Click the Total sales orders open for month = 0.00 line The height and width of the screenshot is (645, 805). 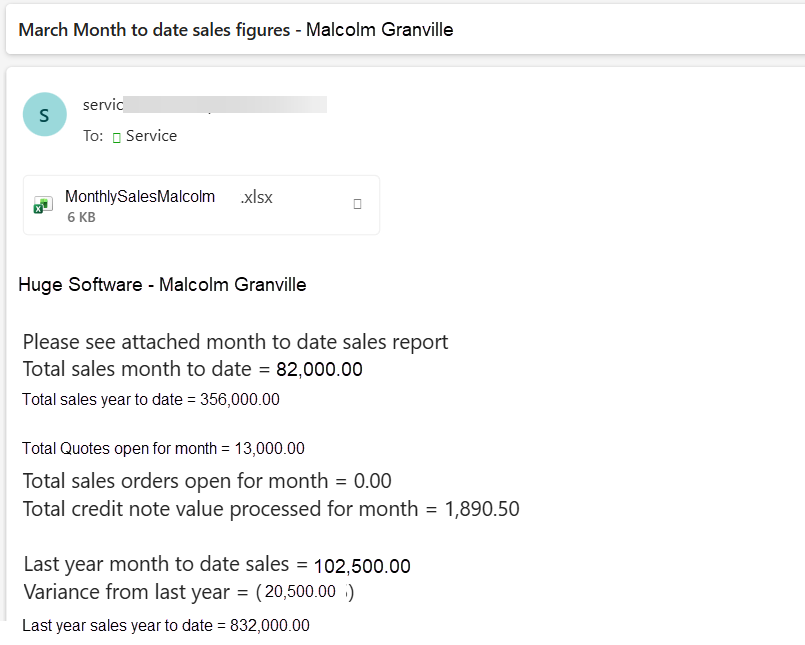click(x=207, y=481)
